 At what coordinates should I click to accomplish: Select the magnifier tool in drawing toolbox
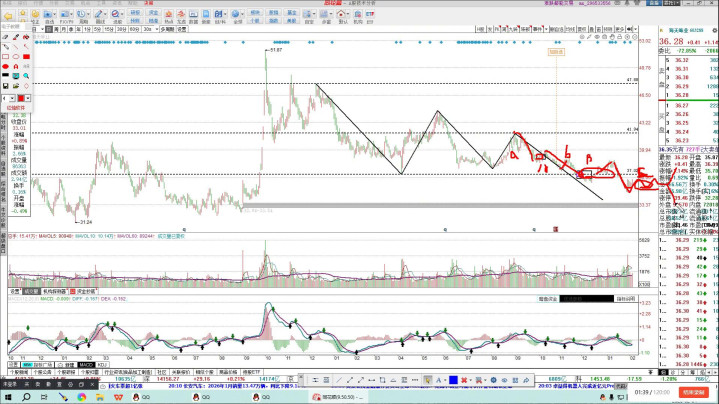click(x=26, y=76)
